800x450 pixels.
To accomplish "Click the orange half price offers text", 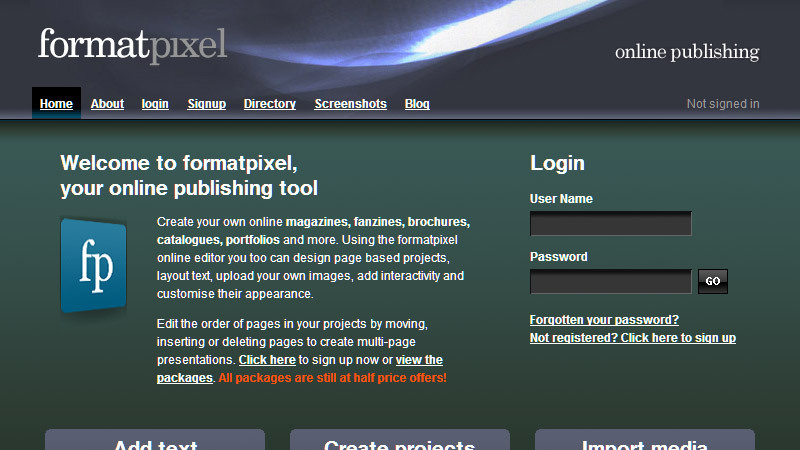I will 333,378.
